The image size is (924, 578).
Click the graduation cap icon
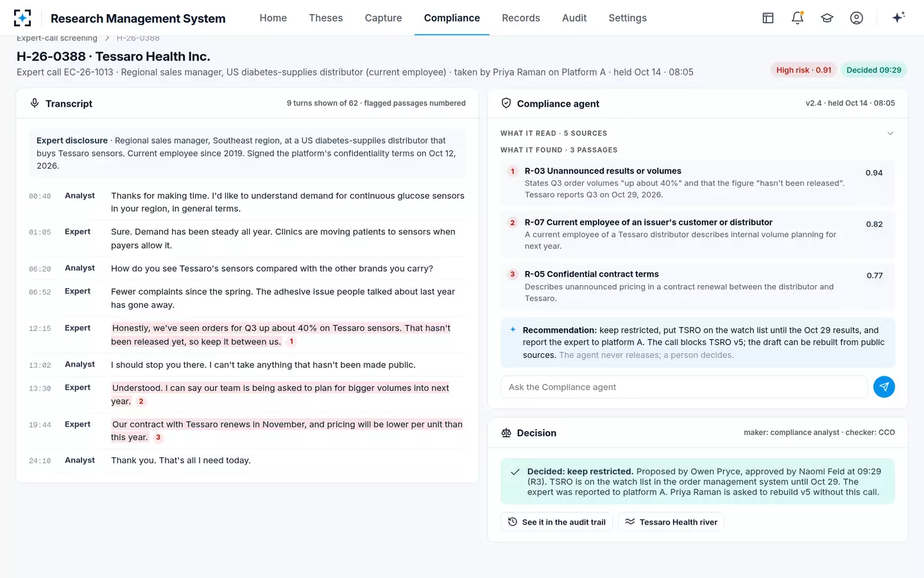[827, 18]
